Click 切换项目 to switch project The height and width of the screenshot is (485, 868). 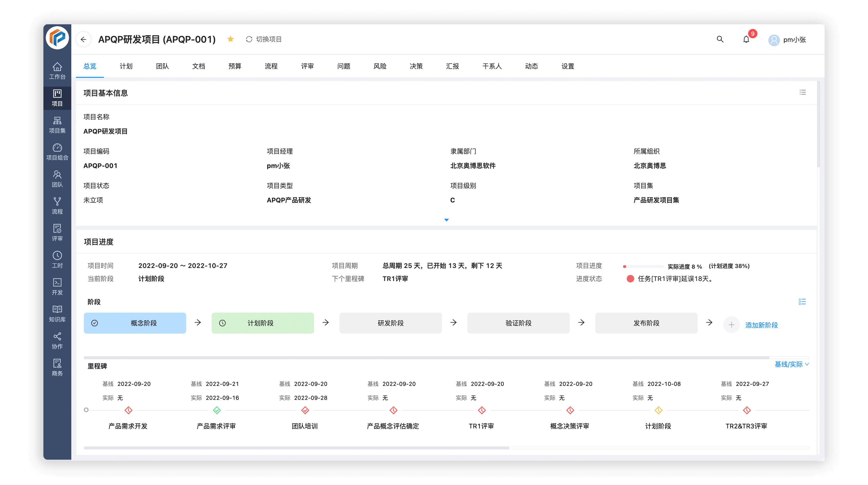click(x=263, y=39)
